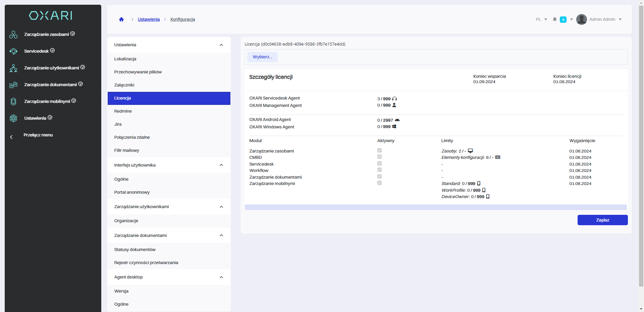Open the PL language dropdown
Viewport: 644px width, 312px height.
(x=541, y=19)
